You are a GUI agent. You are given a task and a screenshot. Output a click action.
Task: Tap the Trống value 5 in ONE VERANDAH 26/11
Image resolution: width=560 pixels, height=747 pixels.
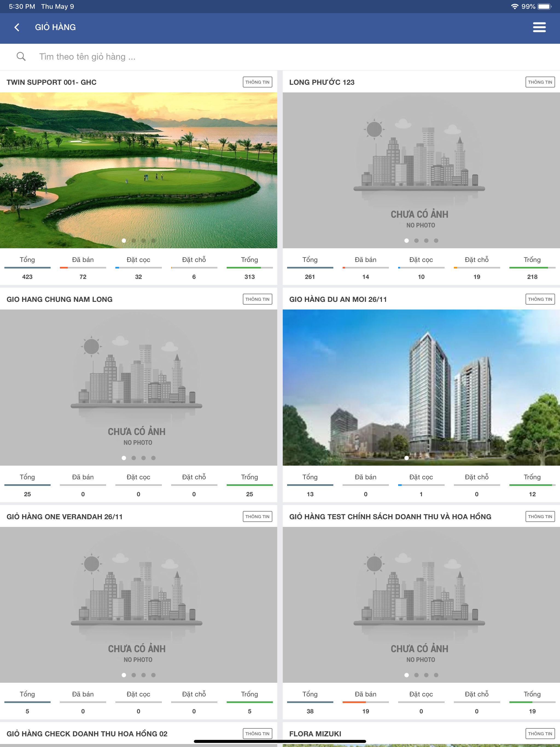click(x=250, y=711)
